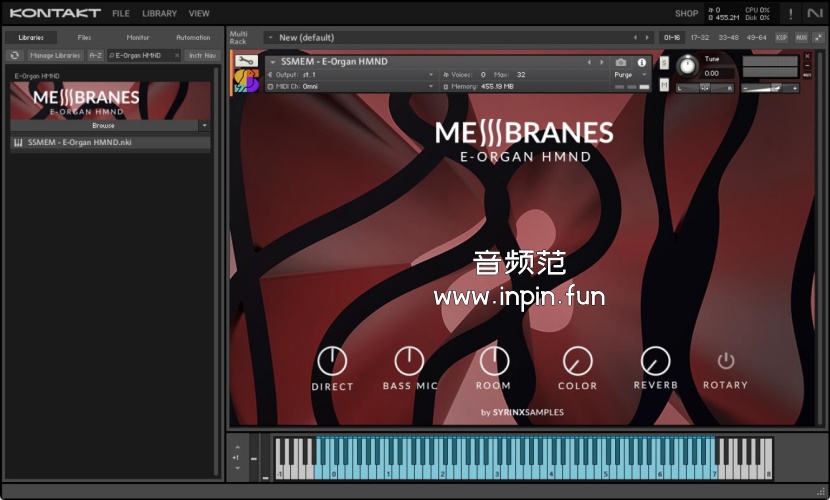Select rack page 17-32

click(x=700, y=38)
